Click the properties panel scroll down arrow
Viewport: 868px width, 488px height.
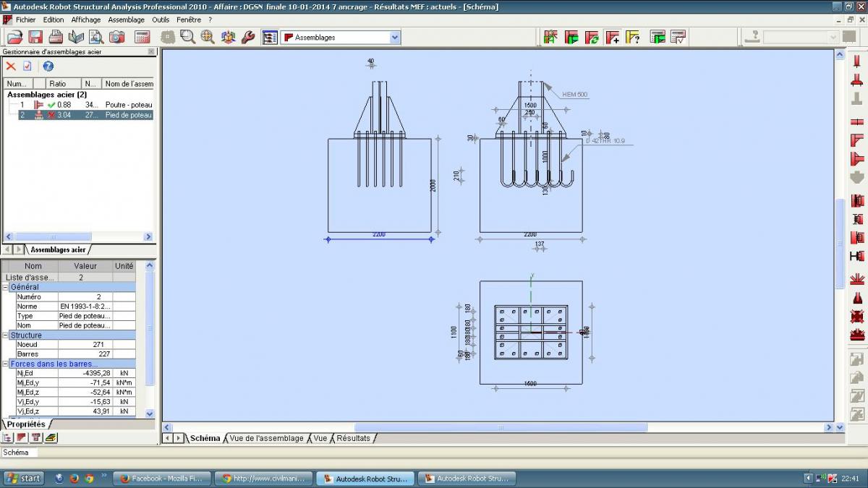pos(150,414)
